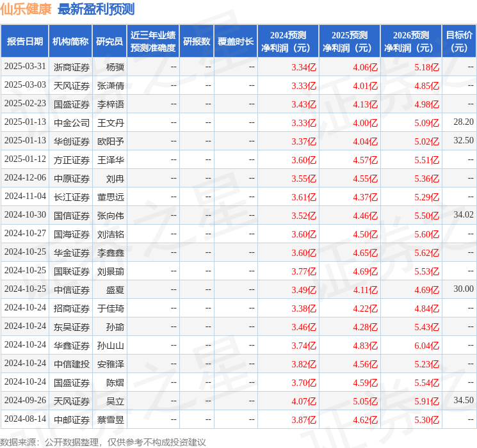Select the 机构简称 column header

(70, 42)
